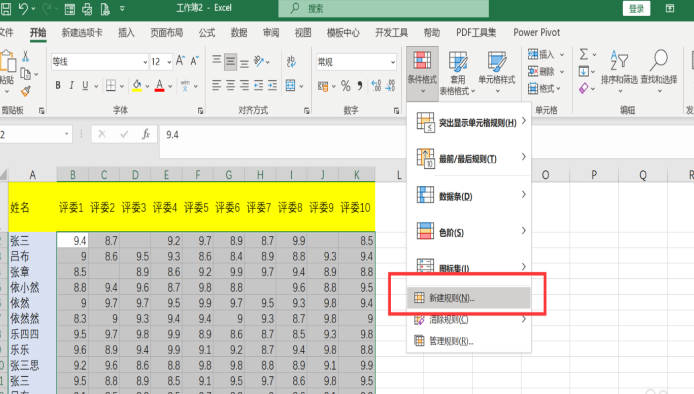Viewport: 694px width, 394px height.
Task: Open fill color dropdown arrow
Action: point(147,86)
